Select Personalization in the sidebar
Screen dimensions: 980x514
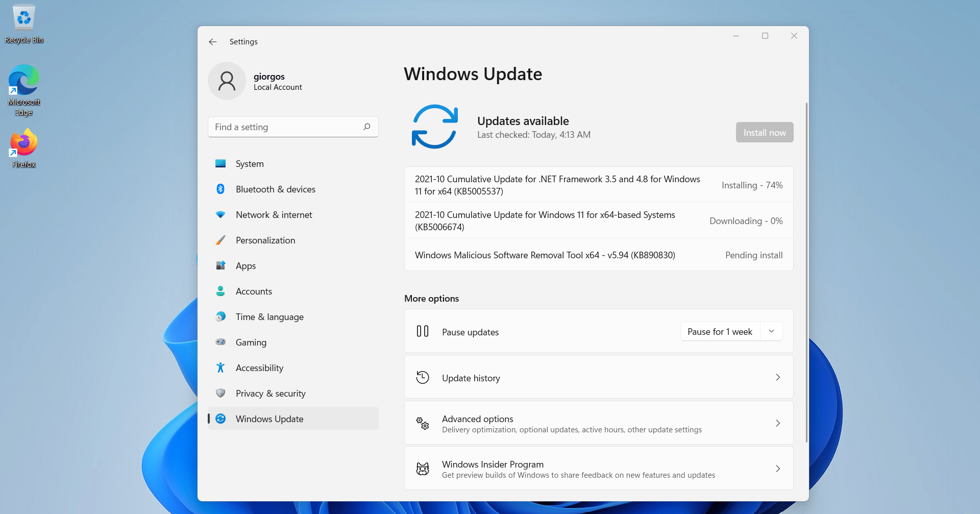point(293,240)
